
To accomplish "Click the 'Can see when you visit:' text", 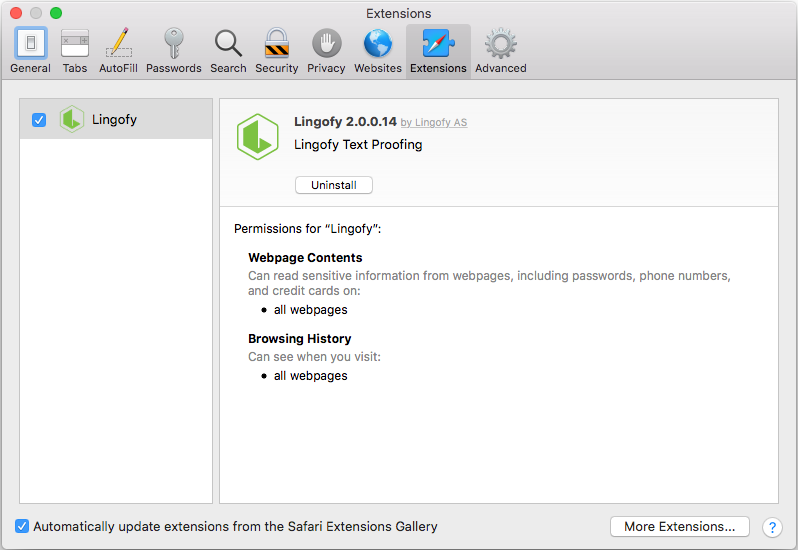I will [315, 357].
